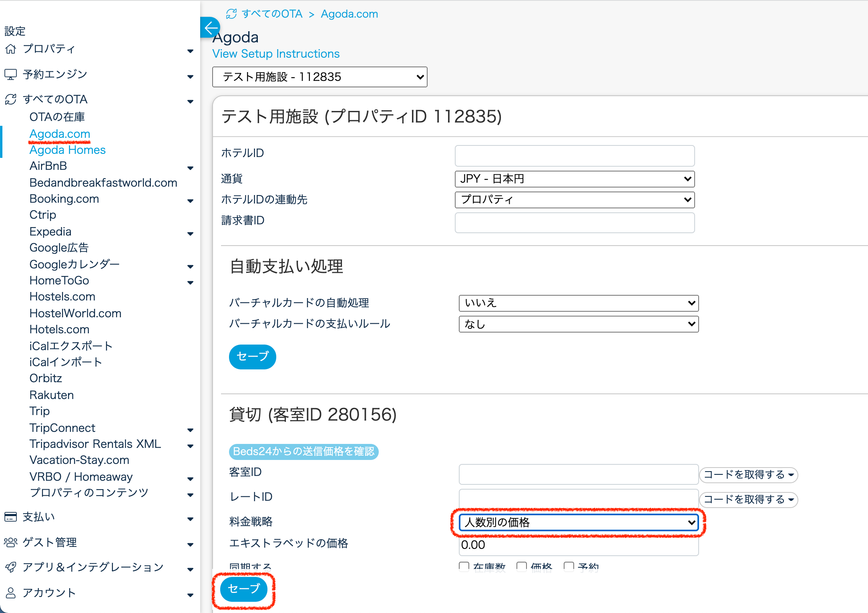Toggle the 予約 sync checkbox
Viewport: 868px width, 613px height.
(569, 566)
